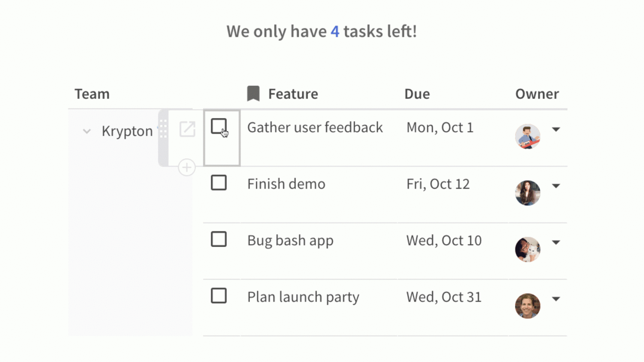The width and height of the screenshot is (644, 362).
Task: Complete the Plan launch party task
Action: (x=219, y=296)
